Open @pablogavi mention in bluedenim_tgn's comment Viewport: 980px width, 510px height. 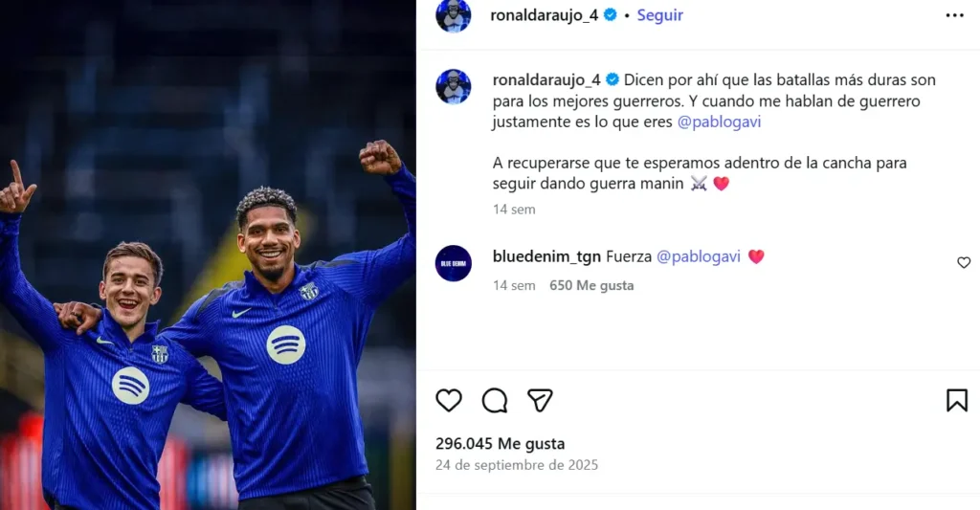coord(698,256)
